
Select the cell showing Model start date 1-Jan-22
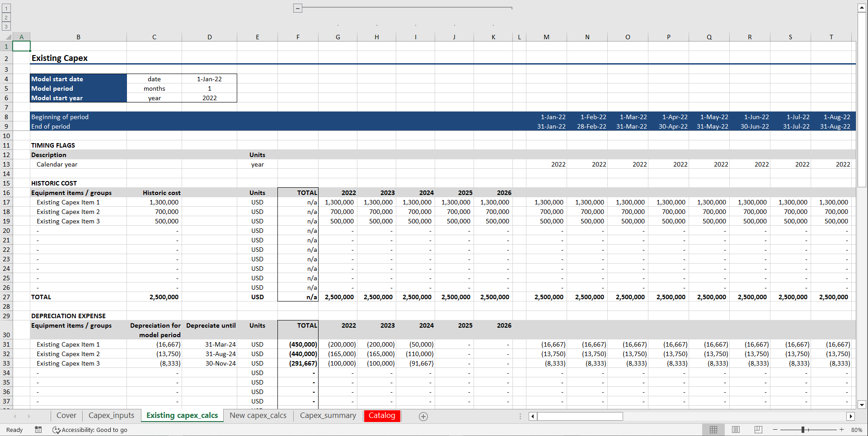(x=209, y=79)
